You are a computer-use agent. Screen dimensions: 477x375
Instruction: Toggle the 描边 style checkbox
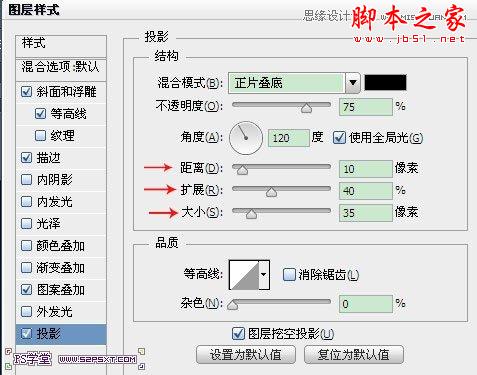click(26, 158)
